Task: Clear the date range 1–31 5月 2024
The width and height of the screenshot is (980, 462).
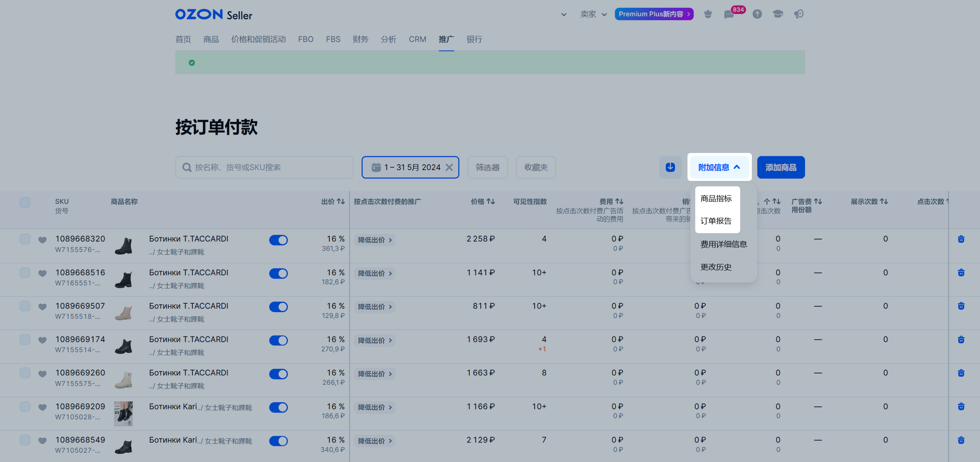Action: [449, 168]
